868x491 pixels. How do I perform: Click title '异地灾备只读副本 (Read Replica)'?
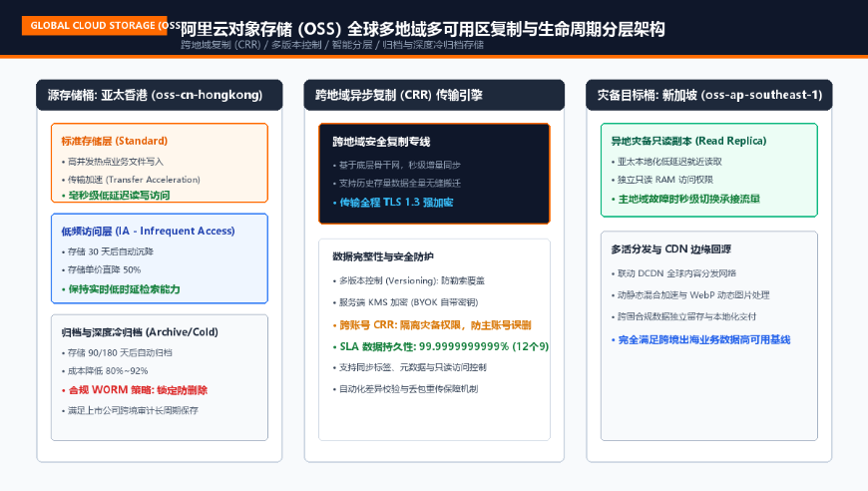688,141
